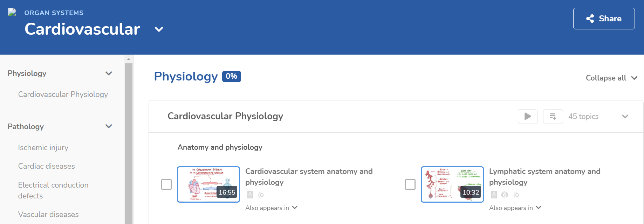The width and height of the screenshot is (644, 224).
Task: Click notes icon under Cardiovascular system video
Action: tap(250, 195)
